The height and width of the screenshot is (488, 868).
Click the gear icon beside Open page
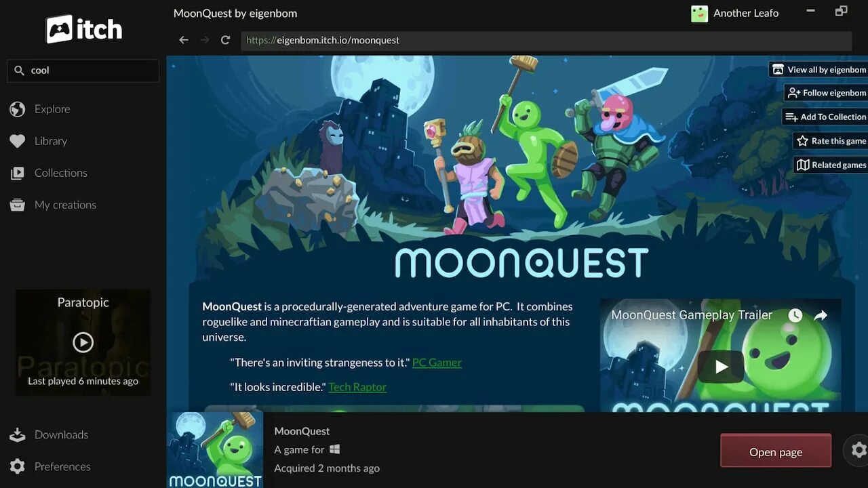(859, 450)
